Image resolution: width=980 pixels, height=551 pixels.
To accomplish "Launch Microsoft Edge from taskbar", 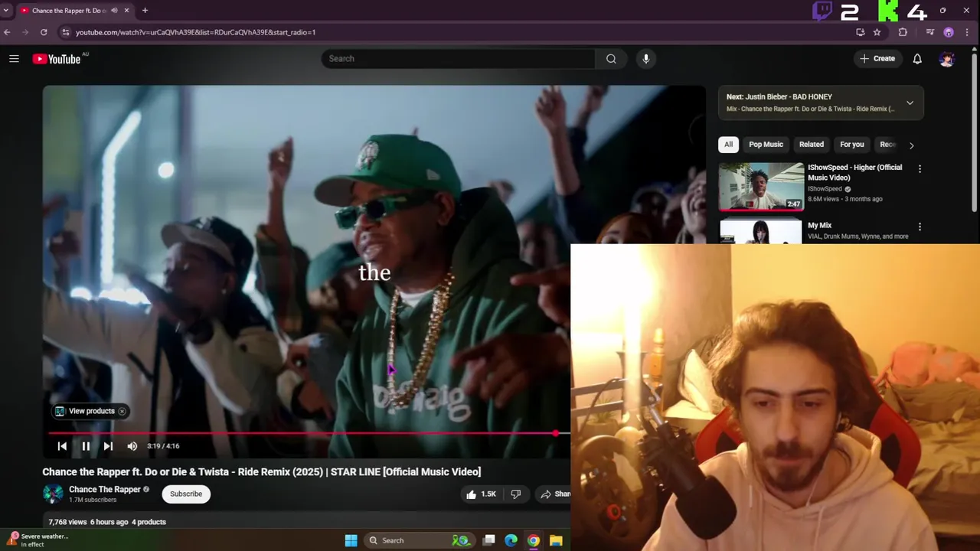I will pos(511,540).
